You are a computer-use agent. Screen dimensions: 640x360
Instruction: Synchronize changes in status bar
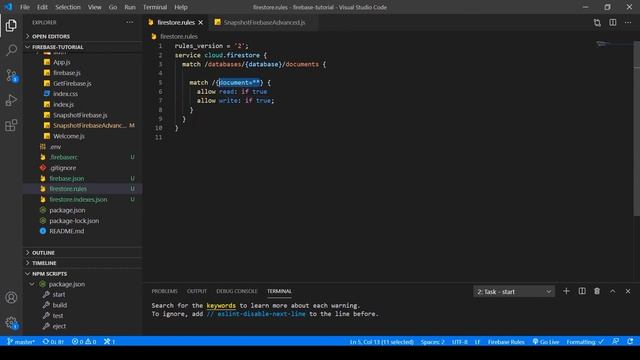53,342
